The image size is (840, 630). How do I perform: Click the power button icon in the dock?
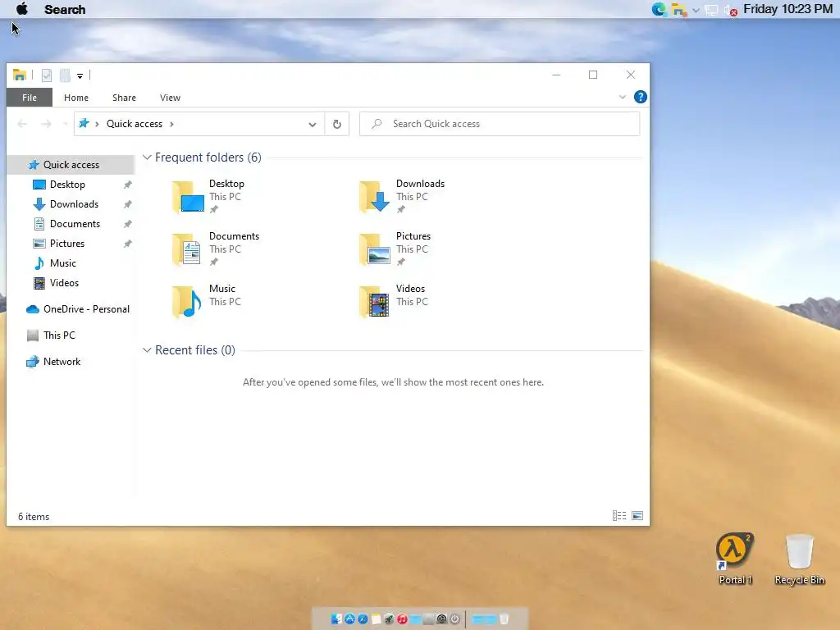click(x=454, y=619)
